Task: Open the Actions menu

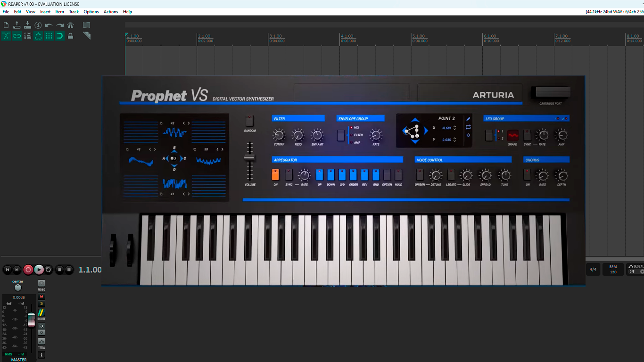Action: 111,12
